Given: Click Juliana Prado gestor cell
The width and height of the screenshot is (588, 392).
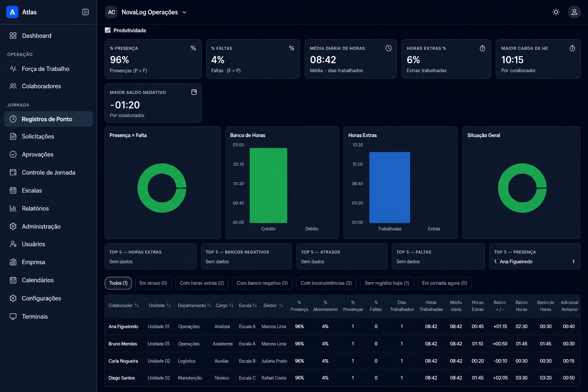Looking at the screenshot, I should click(x=274, y=361).
